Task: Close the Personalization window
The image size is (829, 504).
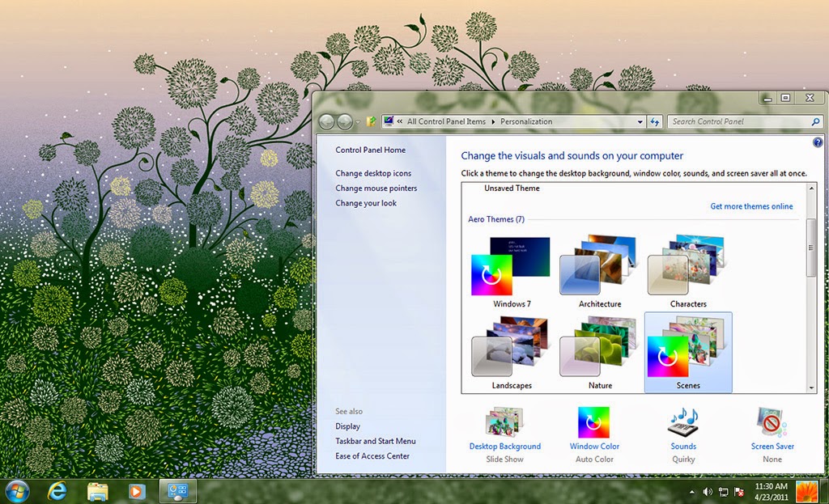Action: (810, 98)
